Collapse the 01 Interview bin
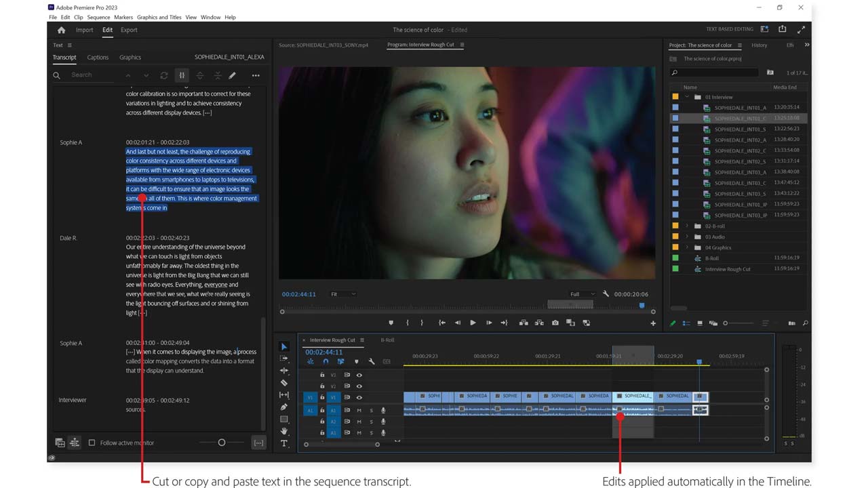Screen dimensions: 868x488 point(686,97)
